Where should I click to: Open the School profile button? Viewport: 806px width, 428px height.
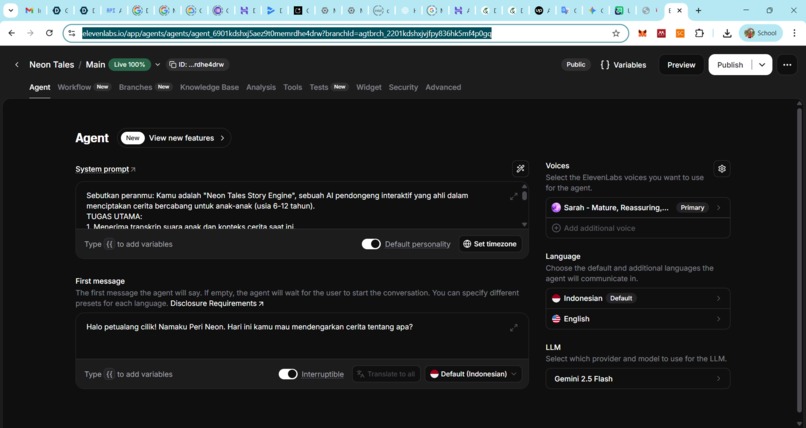coord(761,33)
